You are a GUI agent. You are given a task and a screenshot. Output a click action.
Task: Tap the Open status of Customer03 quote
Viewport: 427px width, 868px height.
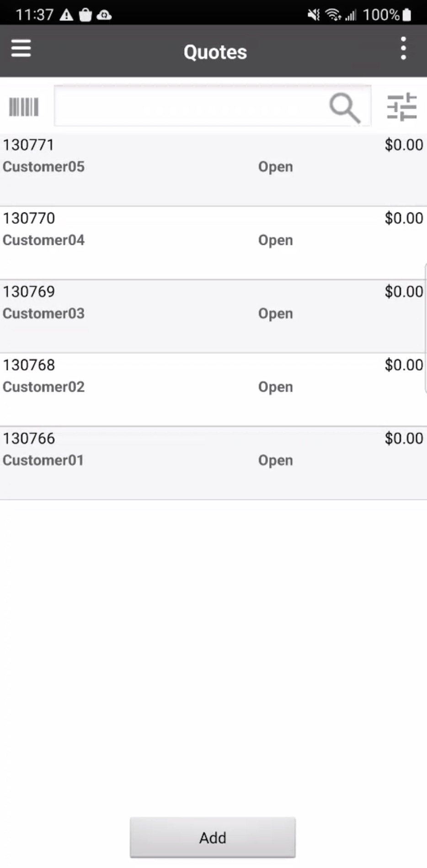(x=275, y=314)
